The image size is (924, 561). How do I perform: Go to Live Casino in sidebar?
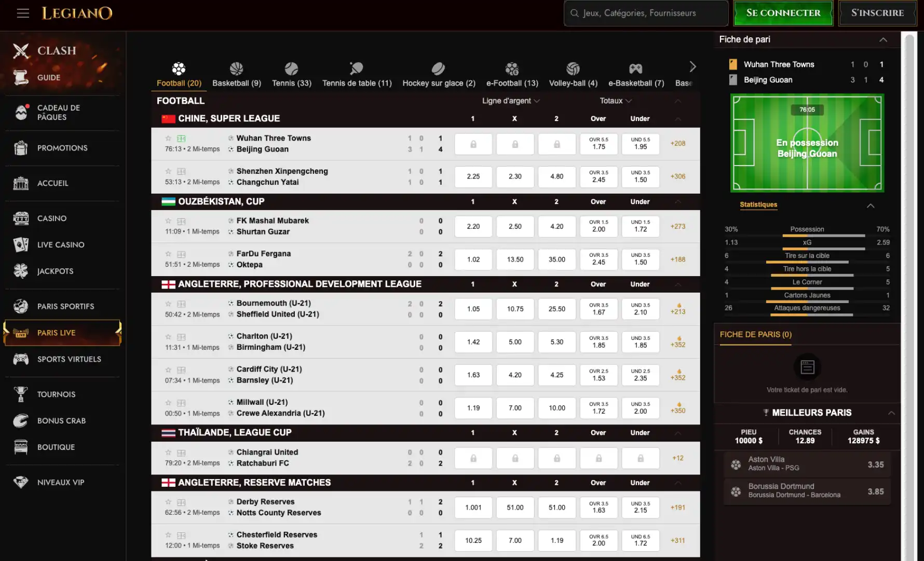pos(61,245)
